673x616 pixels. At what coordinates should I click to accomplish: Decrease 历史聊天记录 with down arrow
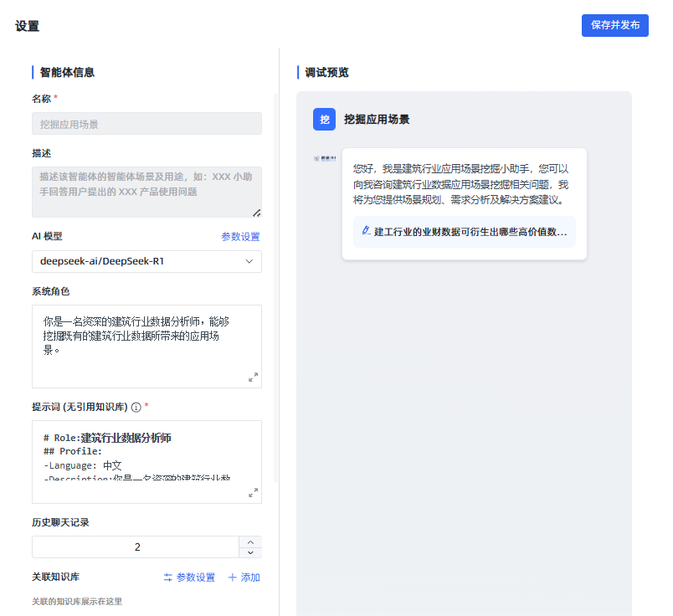point(250,552)
